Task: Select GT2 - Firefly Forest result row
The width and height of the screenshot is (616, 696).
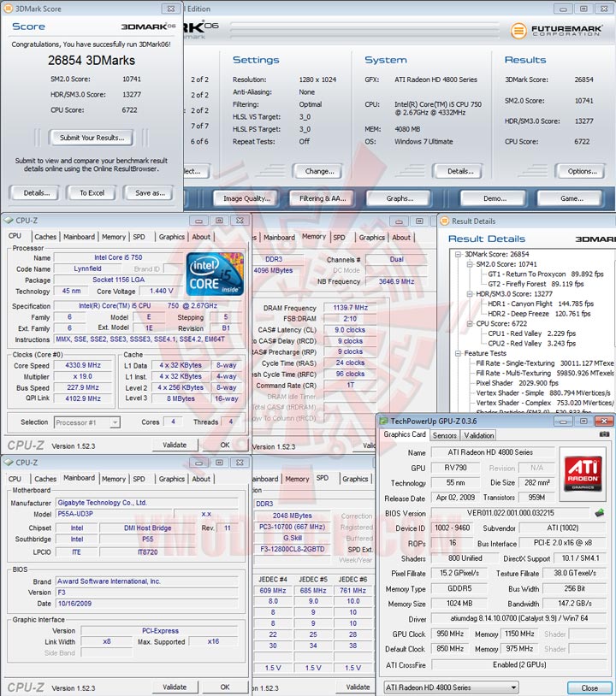Action: tap(536, 284)
